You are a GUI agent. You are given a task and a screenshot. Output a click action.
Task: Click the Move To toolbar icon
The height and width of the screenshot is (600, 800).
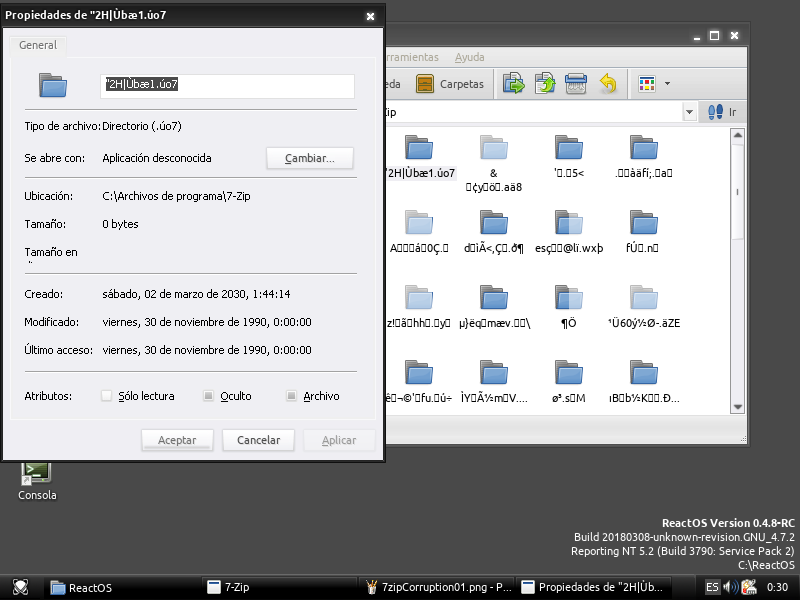513,84
